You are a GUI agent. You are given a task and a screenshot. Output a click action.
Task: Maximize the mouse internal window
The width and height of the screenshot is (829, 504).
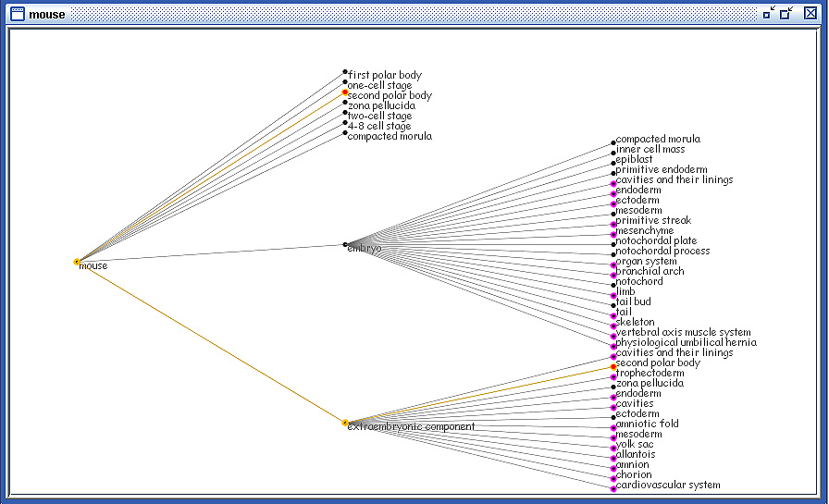tap(786, 13)
